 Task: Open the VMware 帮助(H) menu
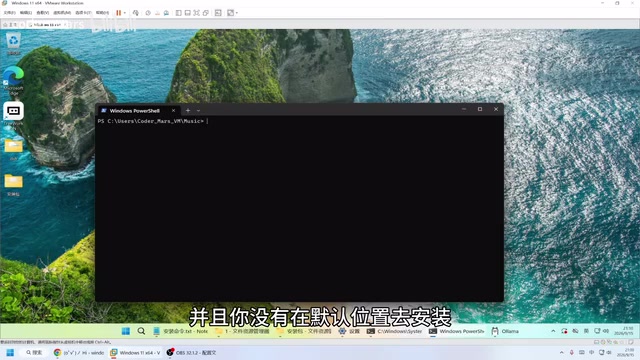[102, 13]
